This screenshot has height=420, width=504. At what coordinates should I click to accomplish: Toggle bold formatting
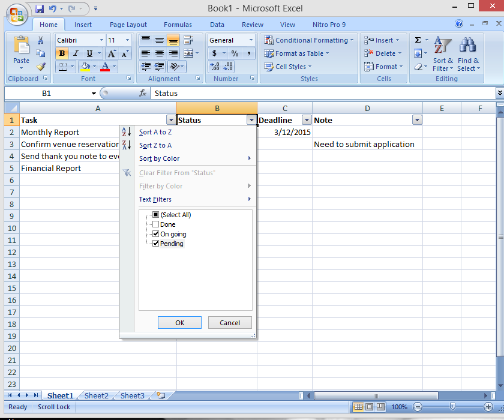pyautogui.click(x=62, y=53)
